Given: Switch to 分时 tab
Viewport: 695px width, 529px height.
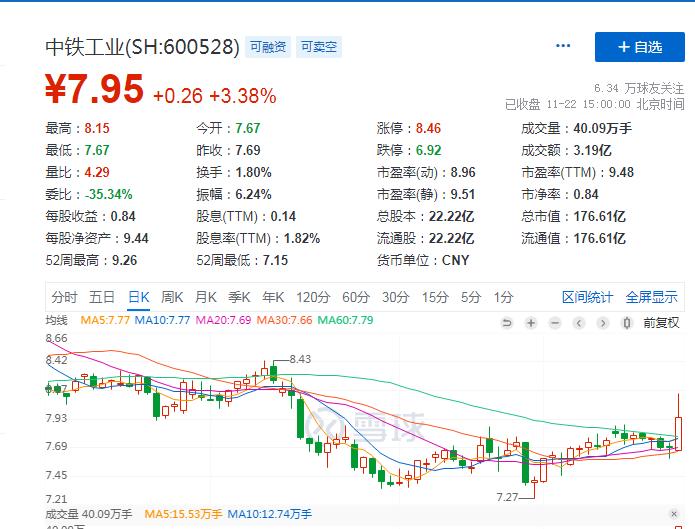Looking at the screenshot, I should coord(64,297).
